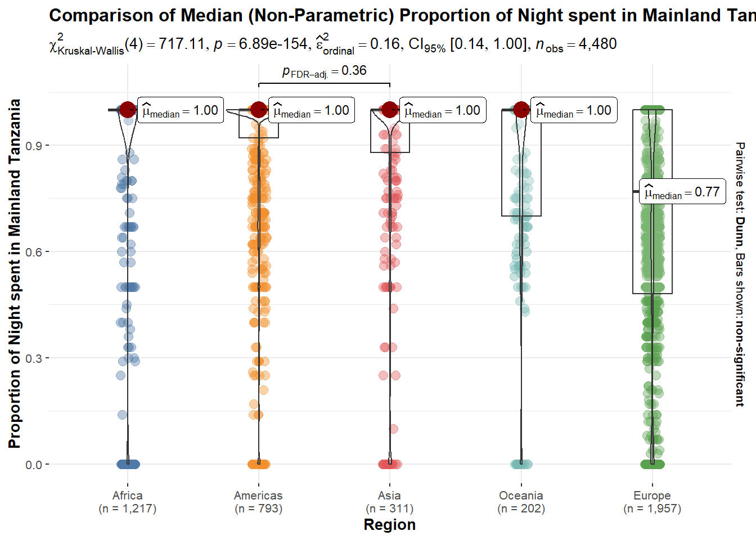
Task: Click the Europe median 0.77 label
Action: (682, 192)
